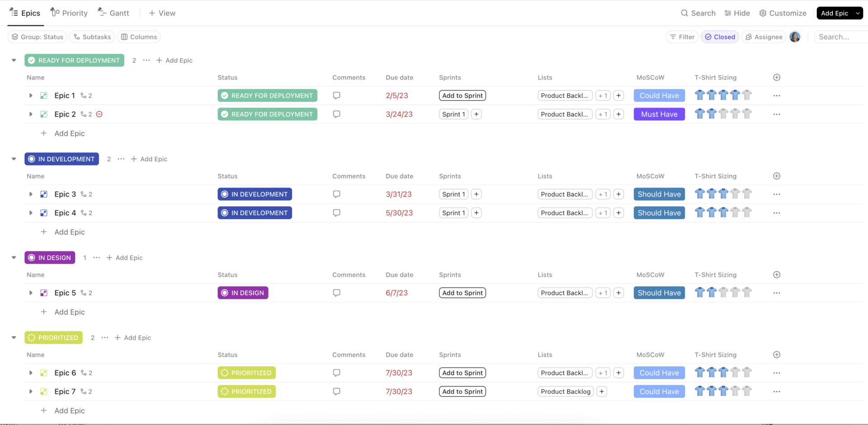Screen dimensions: 868x425
Task: Switch to the Gantt view
Action: point(113,13)
